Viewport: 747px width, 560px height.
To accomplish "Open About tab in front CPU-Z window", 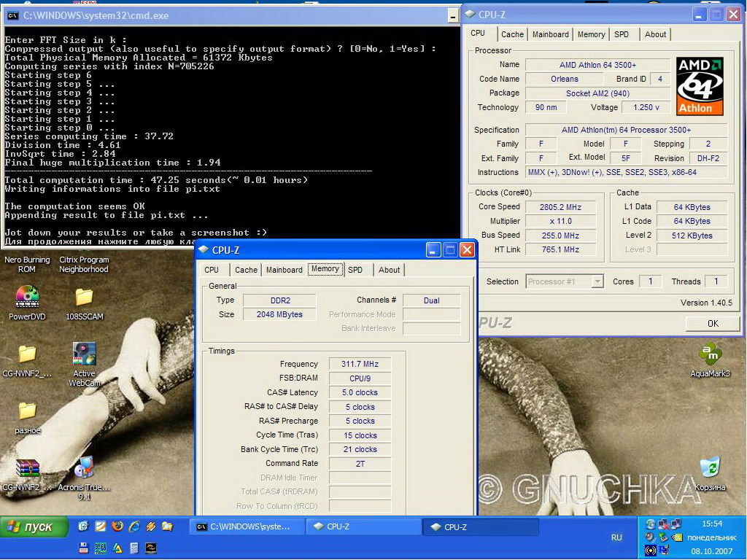I will [x=389, y=270].
